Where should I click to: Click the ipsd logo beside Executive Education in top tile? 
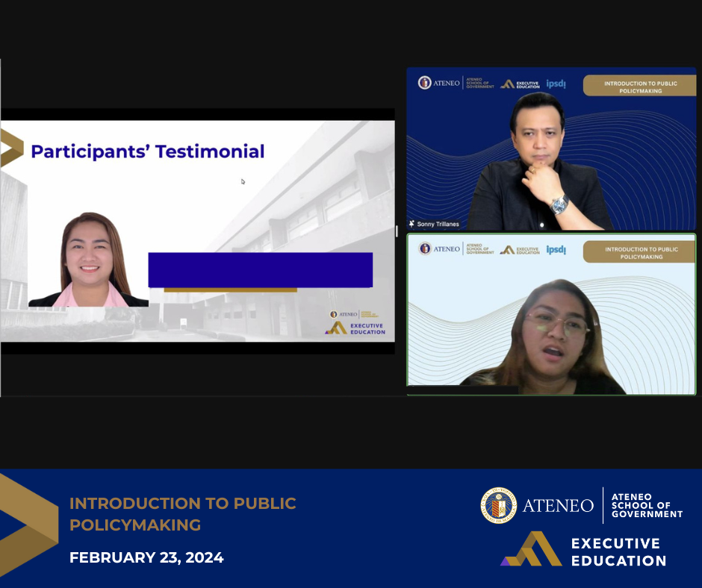556,84
